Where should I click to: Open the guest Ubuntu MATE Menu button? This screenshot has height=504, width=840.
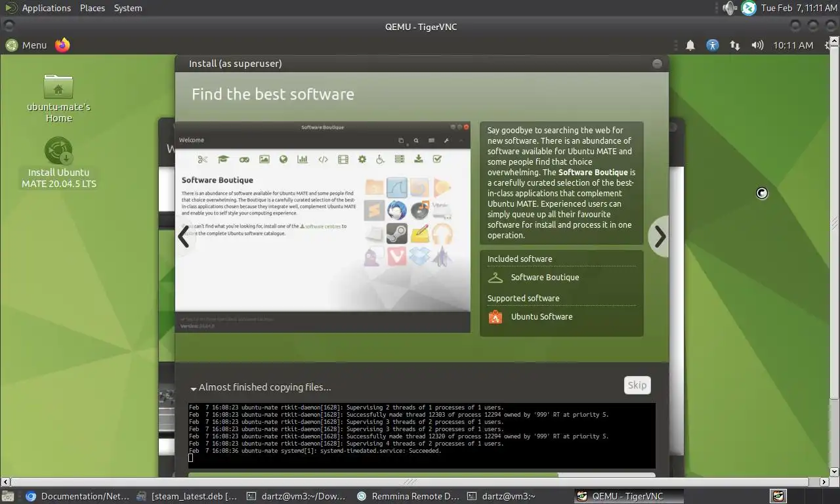26,45
